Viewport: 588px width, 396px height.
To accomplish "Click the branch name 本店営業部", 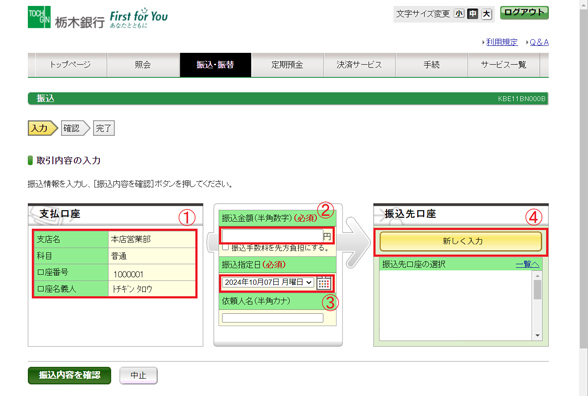I will (131, 239).
